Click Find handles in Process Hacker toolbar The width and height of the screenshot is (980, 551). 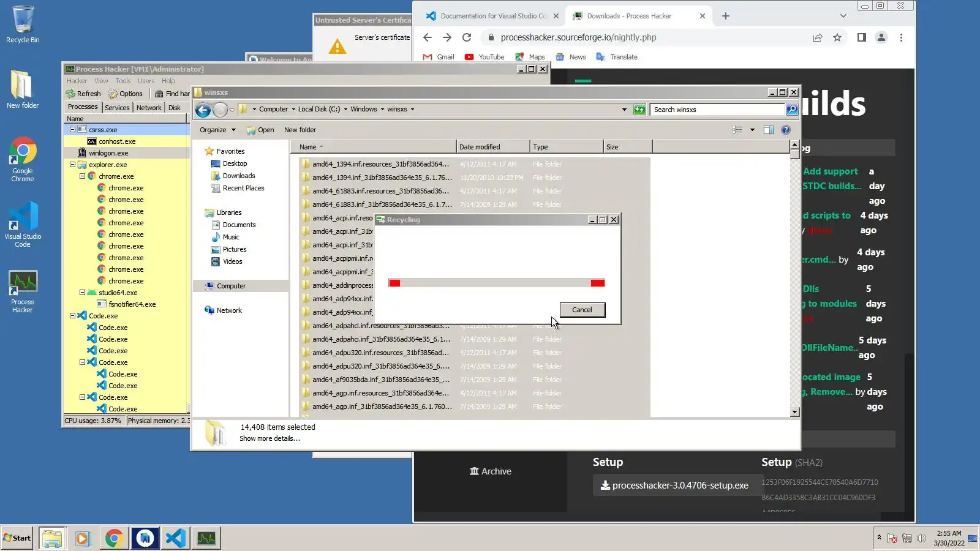click(x=172, y=94)
